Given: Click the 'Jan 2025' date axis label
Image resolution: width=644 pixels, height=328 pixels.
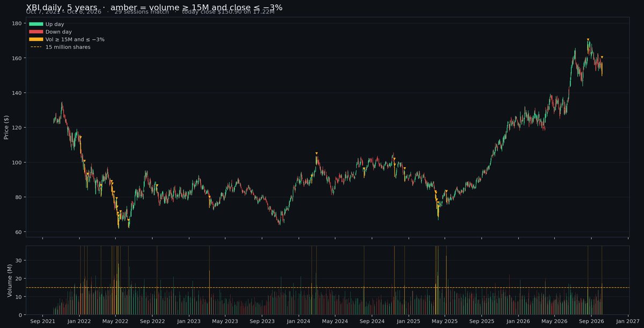Looking at the screenshot, I should point(408,322).
